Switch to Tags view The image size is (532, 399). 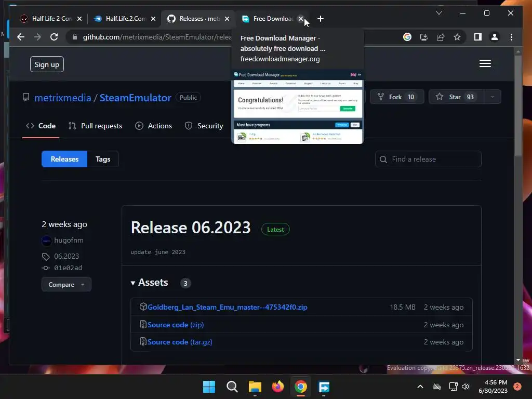[103, 159]
